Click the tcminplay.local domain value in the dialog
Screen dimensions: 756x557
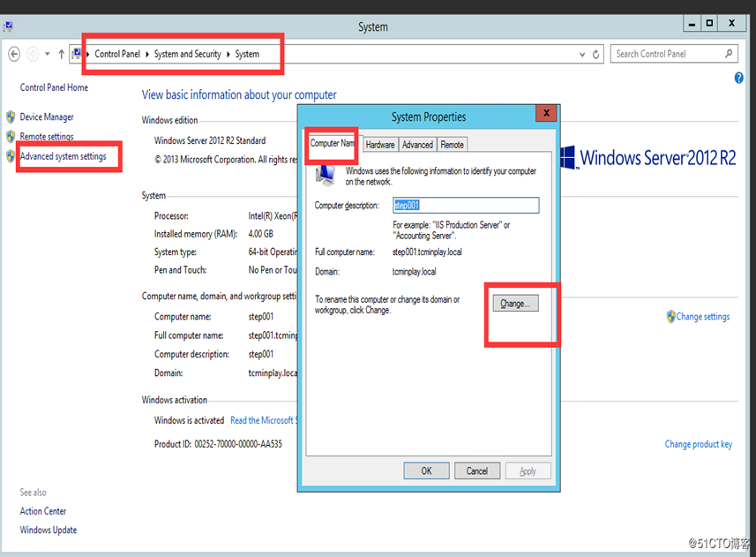coord(414,272)
